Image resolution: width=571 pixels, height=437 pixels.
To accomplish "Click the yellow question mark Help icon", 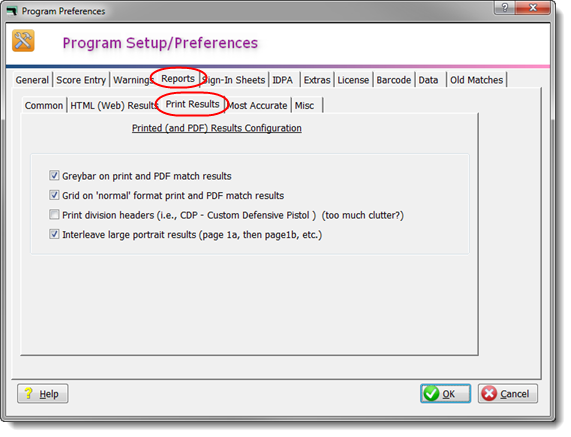I will coord(28,393).
